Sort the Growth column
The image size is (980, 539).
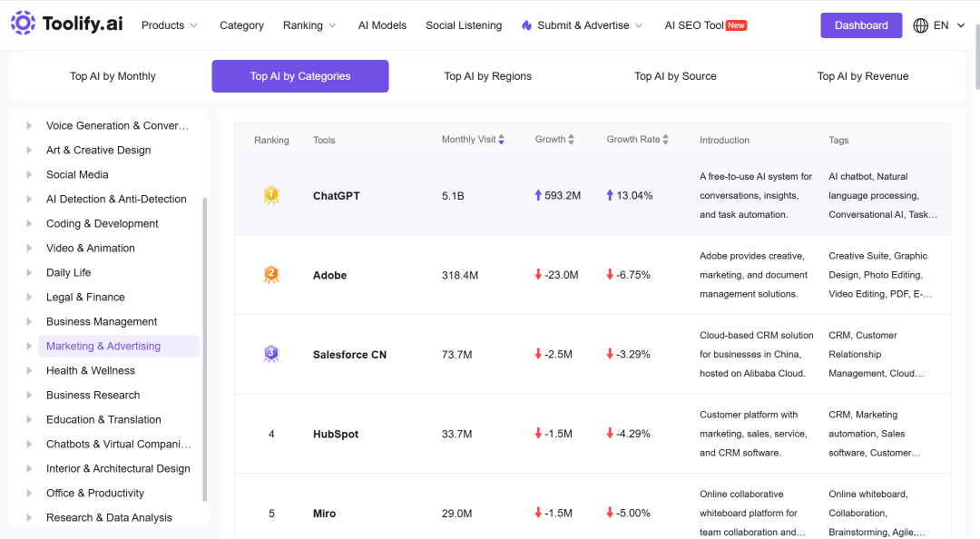pyautogui.click(x=572, y=140)
